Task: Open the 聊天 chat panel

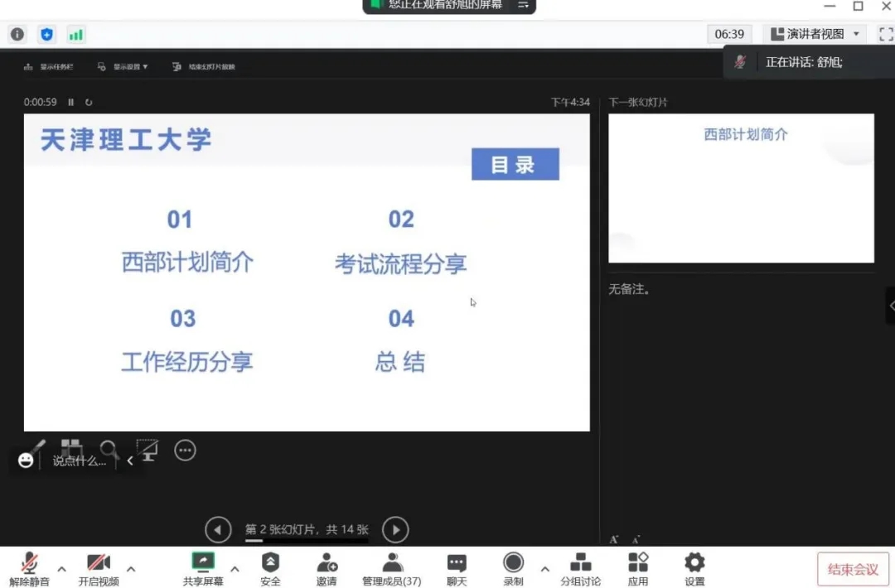Action: (x=457, y=564)
